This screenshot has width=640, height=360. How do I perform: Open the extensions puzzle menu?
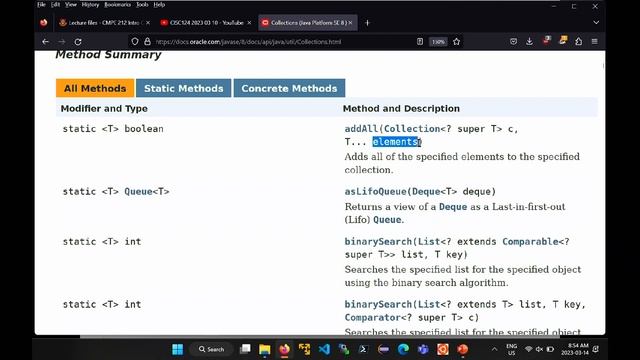pos(578,42)
